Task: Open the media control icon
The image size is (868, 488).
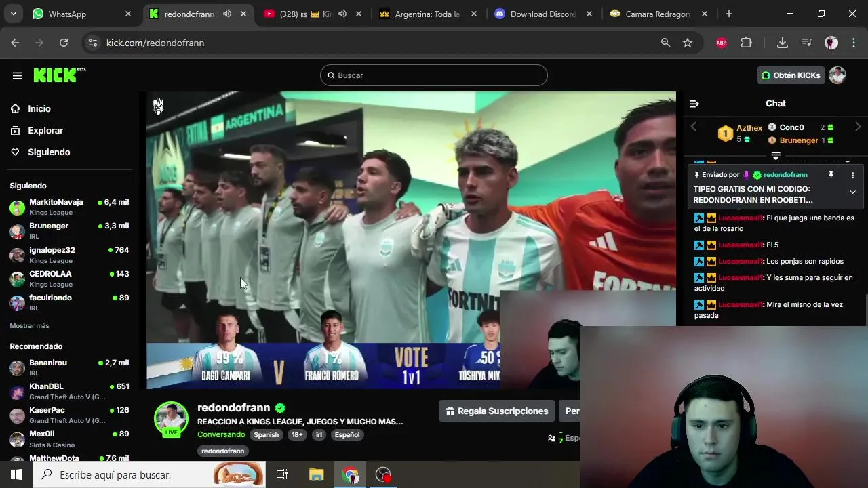Action: [807, 43]
